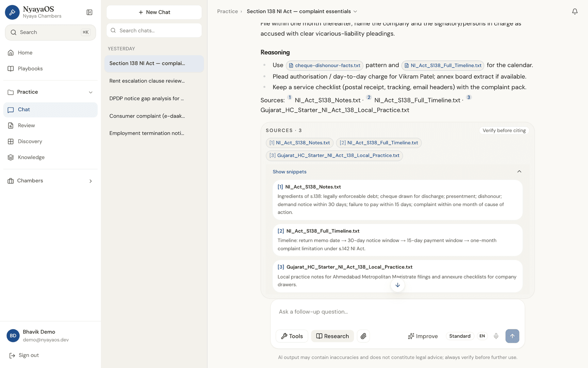Collapse the sidebar with panel toggle icon
The height and width of the screenshot is (368, 588).
click(89, 12)
